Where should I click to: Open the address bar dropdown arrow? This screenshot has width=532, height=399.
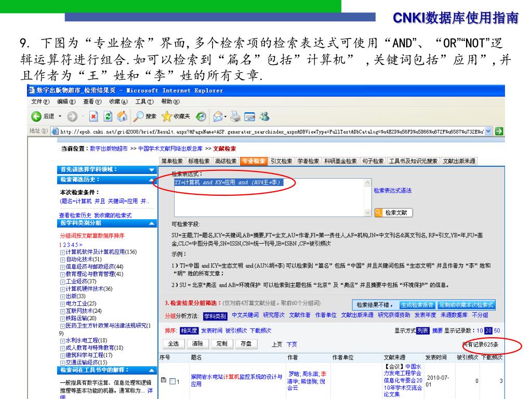pos(488,131)
